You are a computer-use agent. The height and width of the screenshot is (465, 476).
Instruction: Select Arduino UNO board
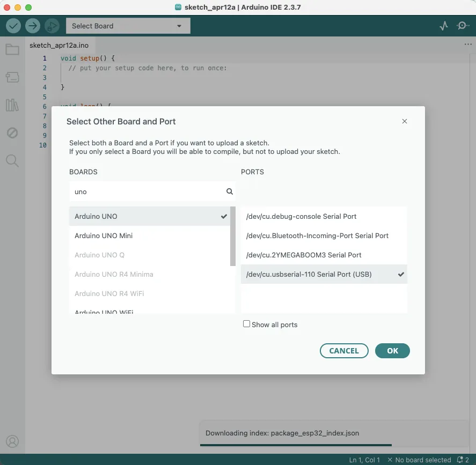pyautogui.click(x=150, y=216)
